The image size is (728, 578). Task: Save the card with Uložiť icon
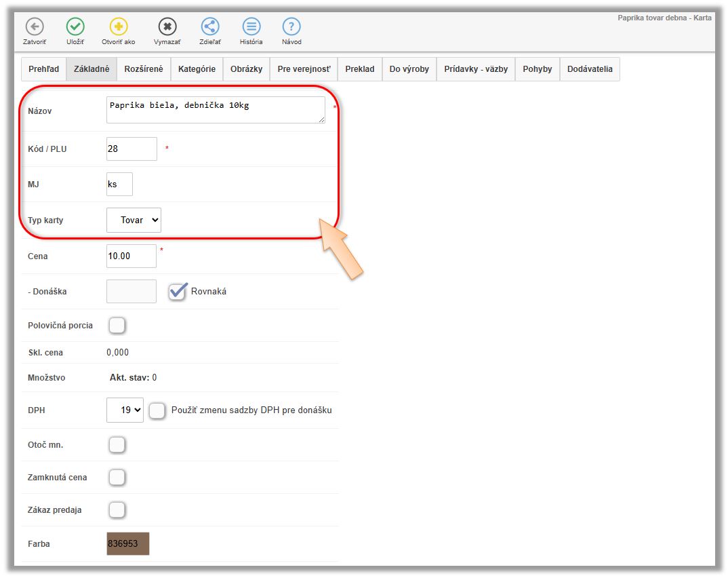75,27
